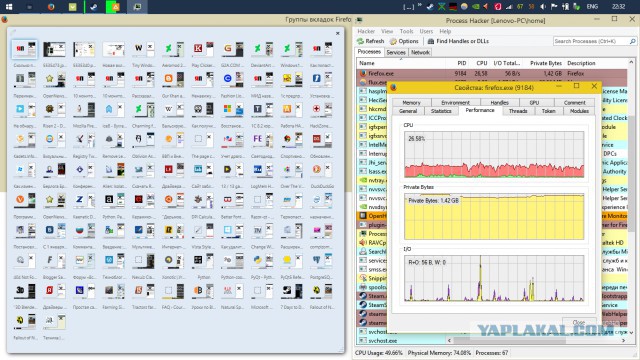Image resolution: width=640 pixels, height=360 pixels.
Task: Open the G2A.COM tab thumbnail
Action: pyautogui.click(x=233, y=50)
